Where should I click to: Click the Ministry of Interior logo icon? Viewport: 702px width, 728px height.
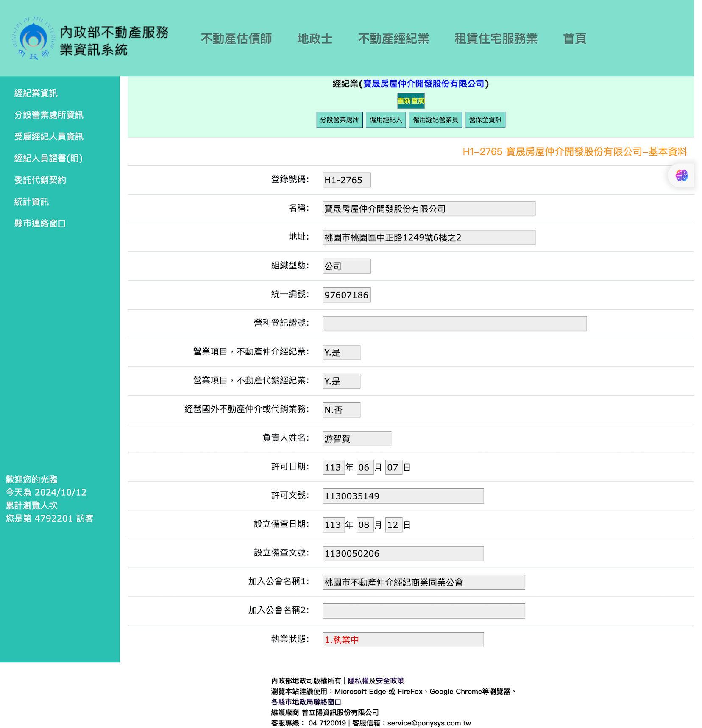click(34, 39)
